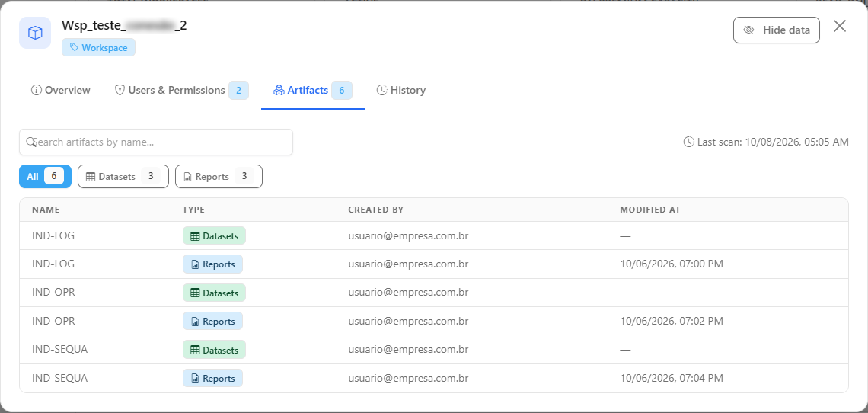Click the NAME column header
868x413 pixels.
click(x=46, y=210)
